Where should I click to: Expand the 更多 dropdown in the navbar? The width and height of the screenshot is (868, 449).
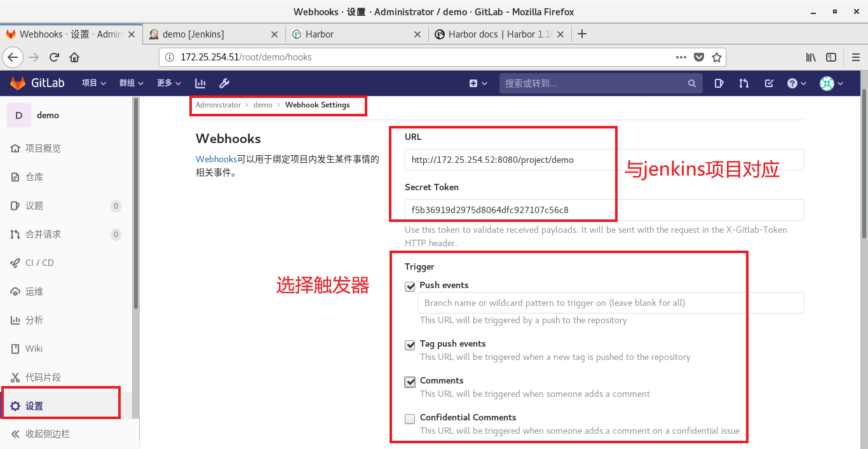[x=169, y=83]
